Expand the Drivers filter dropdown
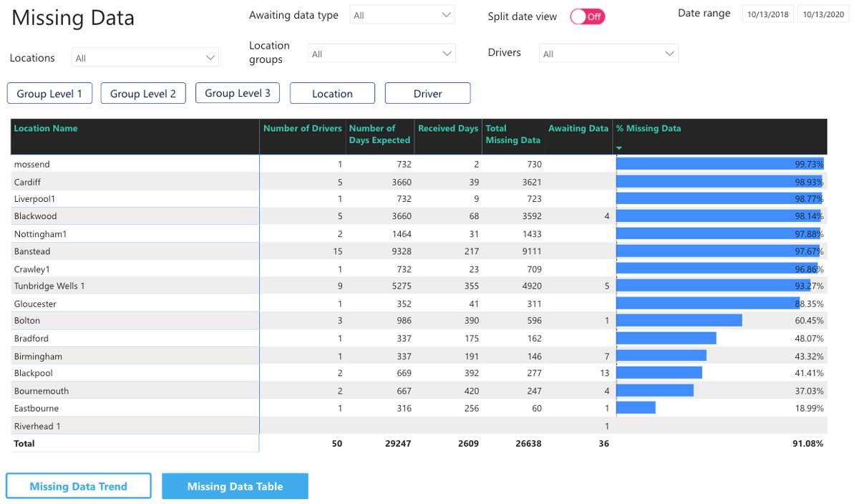The width and height of the screenshot is (859, 504). [x=608, y=54]
